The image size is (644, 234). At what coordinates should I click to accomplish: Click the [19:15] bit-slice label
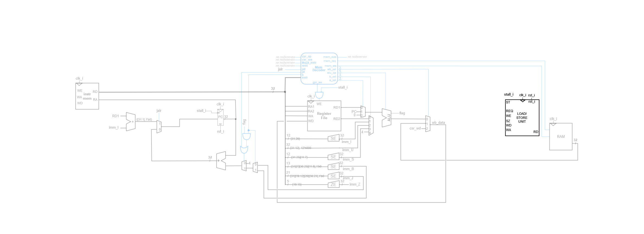pyautogui.click(x=297, y=185)
